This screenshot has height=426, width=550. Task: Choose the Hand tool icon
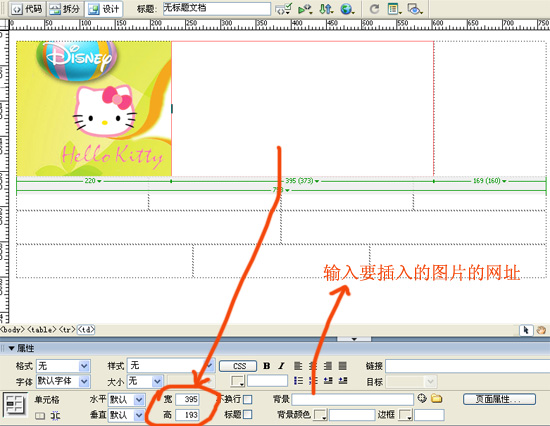coord(541,330)
